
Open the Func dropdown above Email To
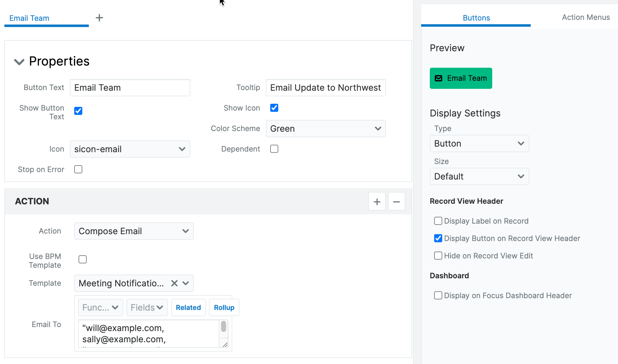pos(100,307)
